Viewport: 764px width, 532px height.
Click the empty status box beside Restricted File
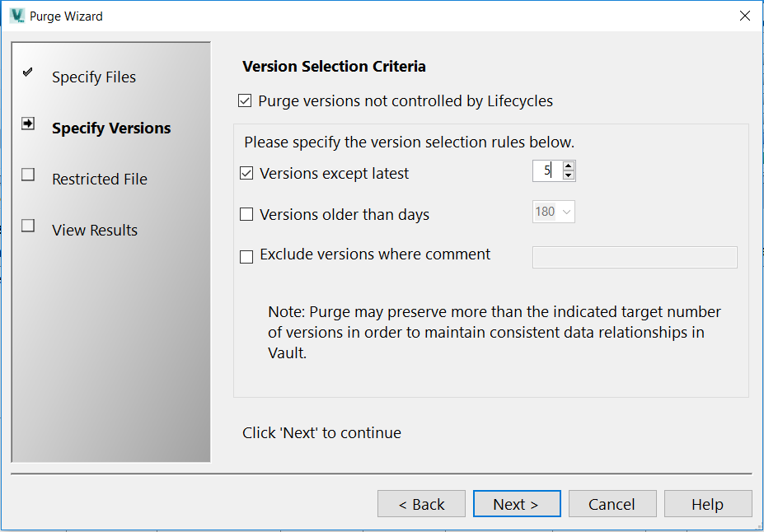26,174
